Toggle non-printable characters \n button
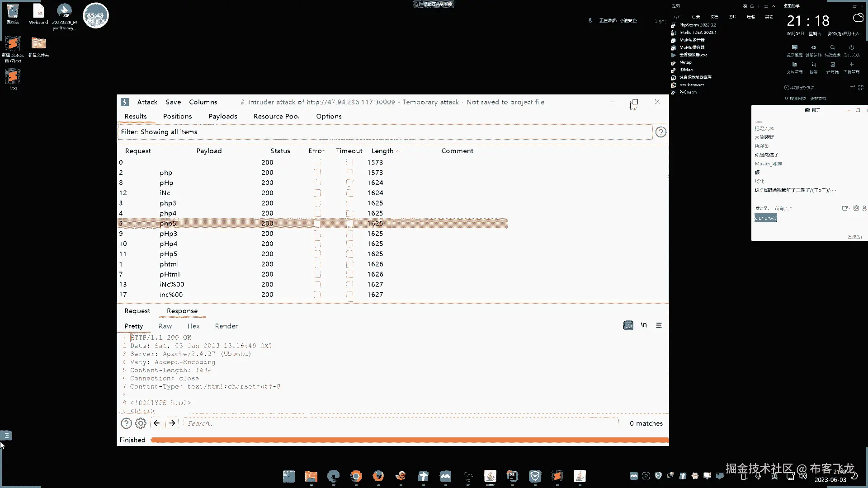This screenshot has width=868, height=488. pyautogui.click(x=643, y=325)
